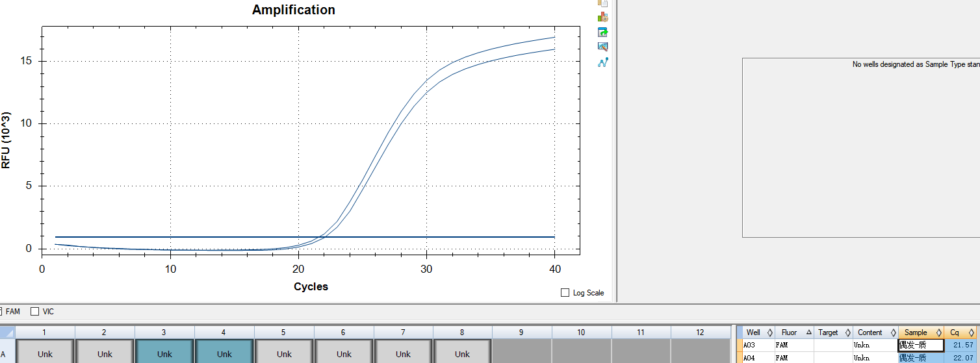980x363 pixels.
Task: Select plate column header 12
Action: [700, 332]
